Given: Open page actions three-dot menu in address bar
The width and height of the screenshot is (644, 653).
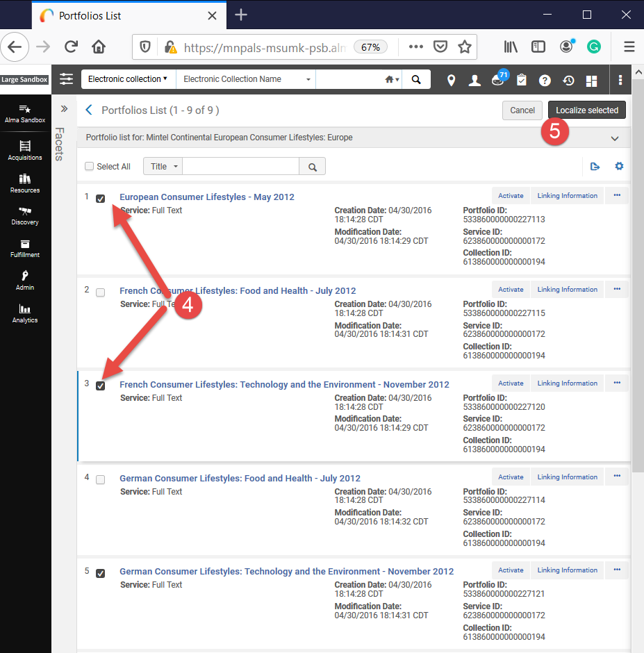Looking at the screenshot, I should [415, 47].
